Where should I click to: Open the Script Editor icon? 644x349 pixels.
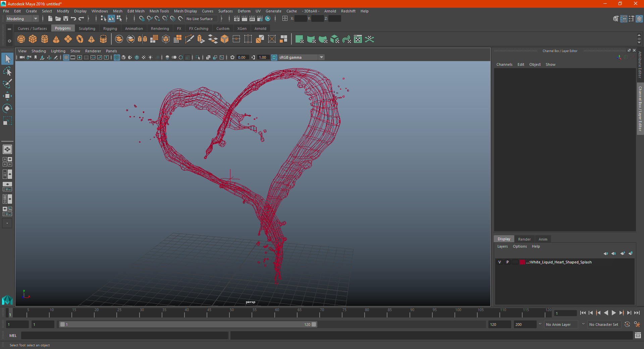638,335
